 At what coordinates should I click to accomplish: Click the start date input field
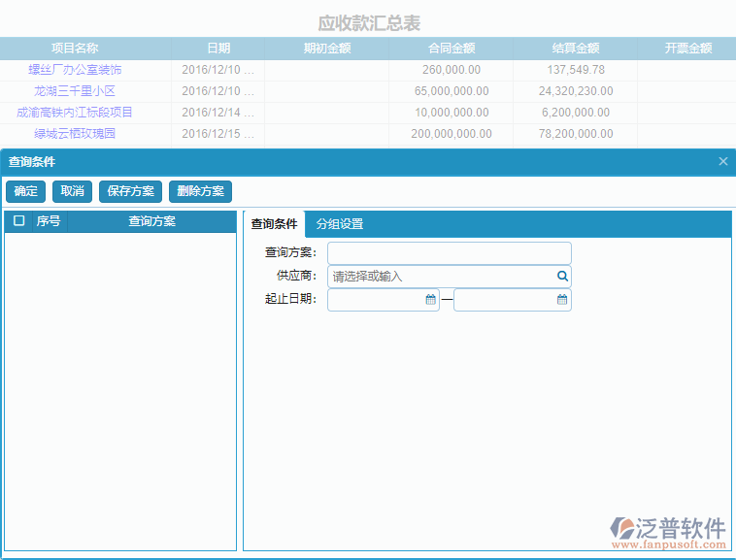[377, 300]
